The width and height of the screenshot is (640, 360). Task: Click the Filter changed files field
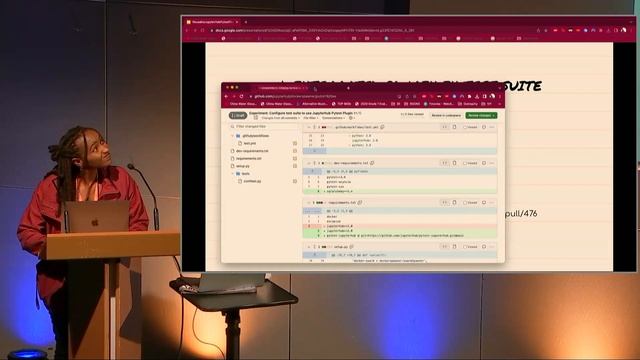pyautogui.click(x=264, y=127)
